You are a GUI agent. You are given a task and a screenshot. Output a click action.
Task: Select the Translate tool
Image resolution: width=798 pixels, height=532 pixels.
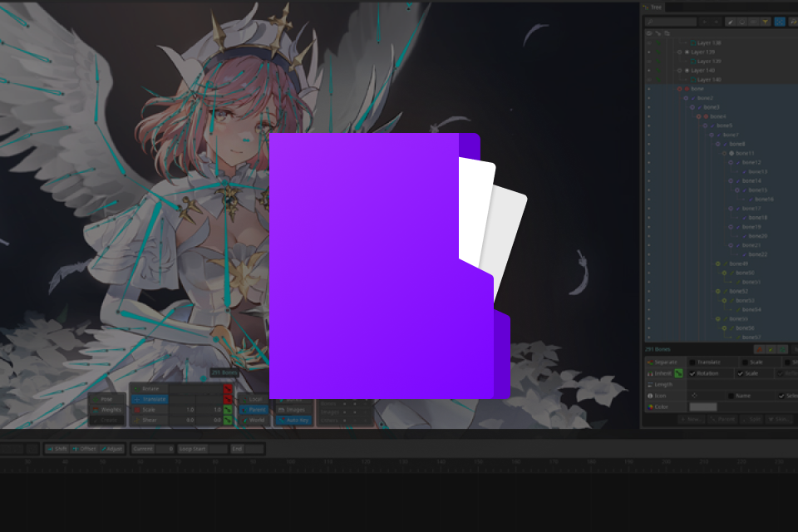coord(150,400)
